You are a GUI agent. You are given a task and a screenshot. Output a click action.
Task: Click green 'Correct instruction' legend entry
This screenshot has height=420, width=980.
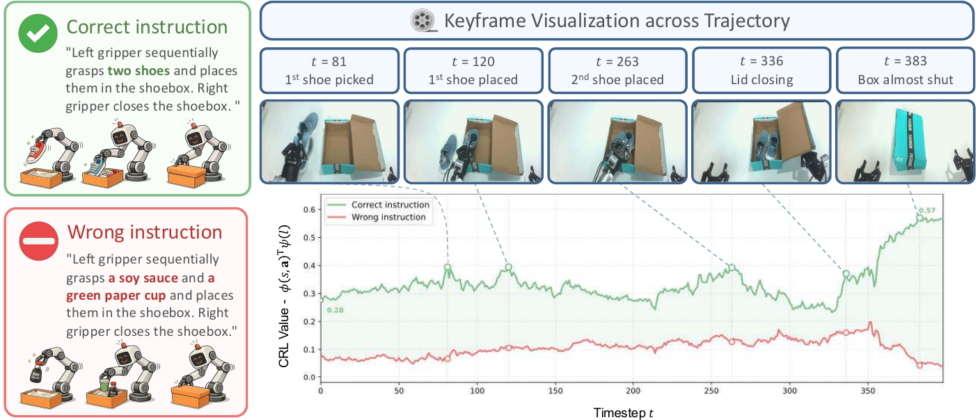[378, 205]
